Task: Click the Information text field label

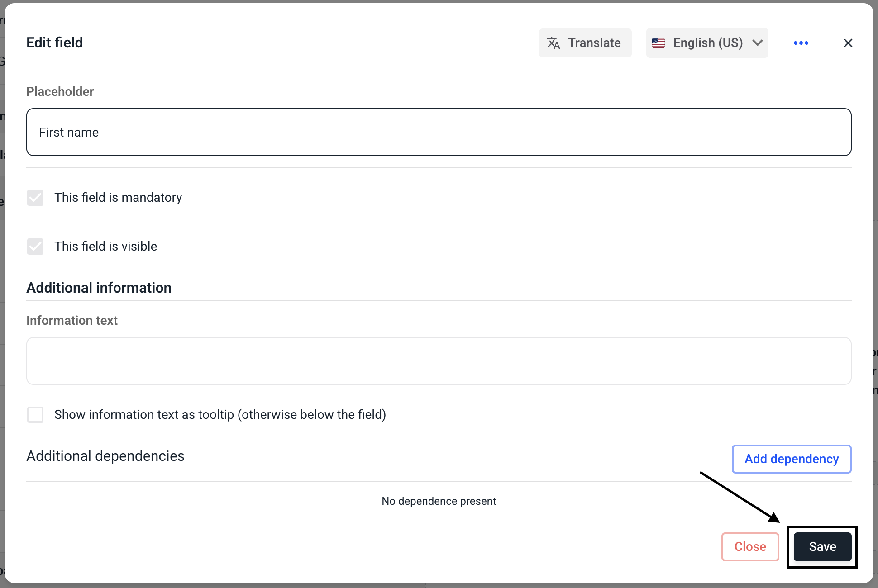Action: tap(72, 321)
